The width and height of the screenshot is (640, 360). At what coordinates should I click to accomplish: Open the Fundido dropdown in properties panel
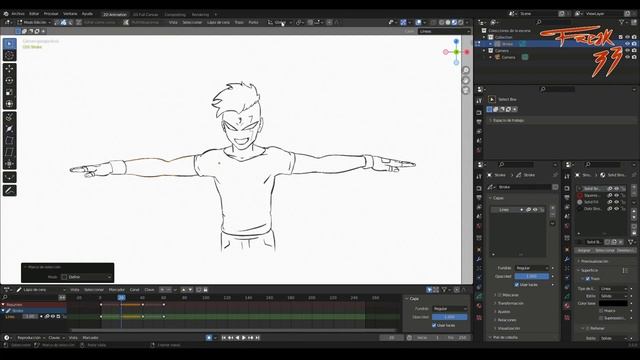[x=532, y=268]
